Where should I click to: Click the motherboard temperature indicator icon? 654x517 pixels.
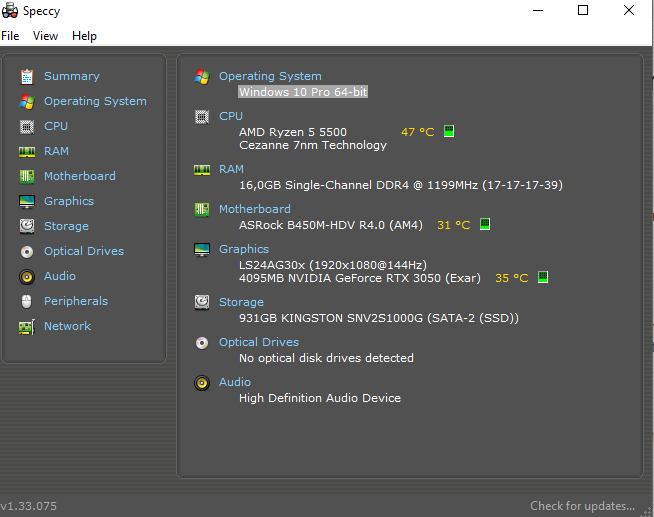(485, 224)
